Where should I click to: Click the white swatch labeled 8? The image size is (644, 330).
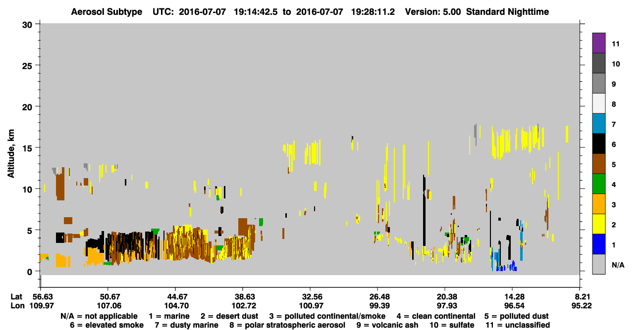[599, 103]
